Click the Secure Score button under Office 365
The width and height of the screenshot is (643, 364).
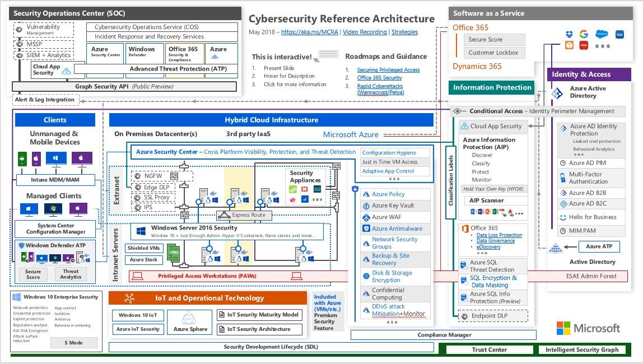(x=493, y=40)
